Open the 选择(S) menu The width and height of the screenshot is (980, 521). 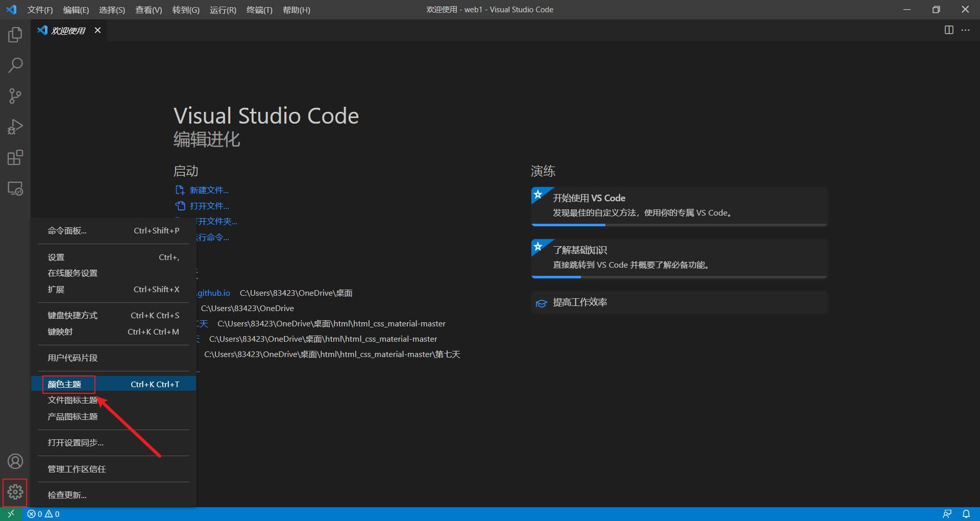pyautogui.click(x=112, y=10)
